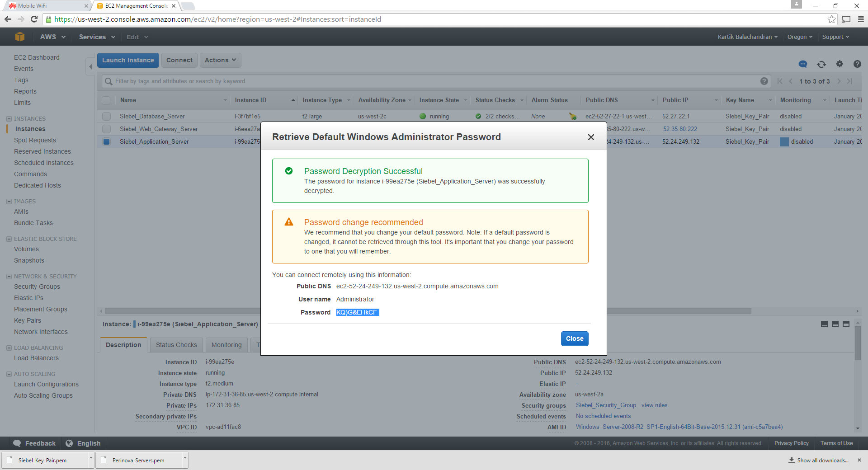868x470 pixels.
Task: Check the Siebel_Database_Server row checkbox
Action: click(106, 116)
